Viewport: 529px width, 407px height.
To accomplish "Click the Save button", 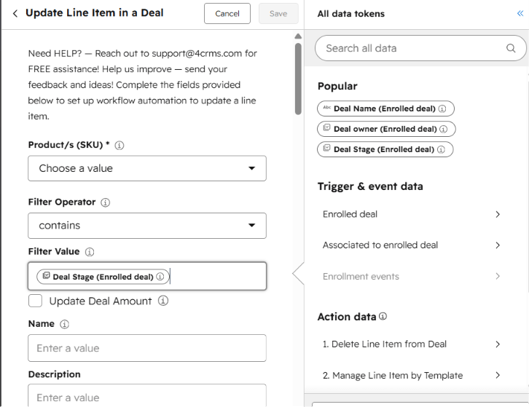I will (278, 13).
